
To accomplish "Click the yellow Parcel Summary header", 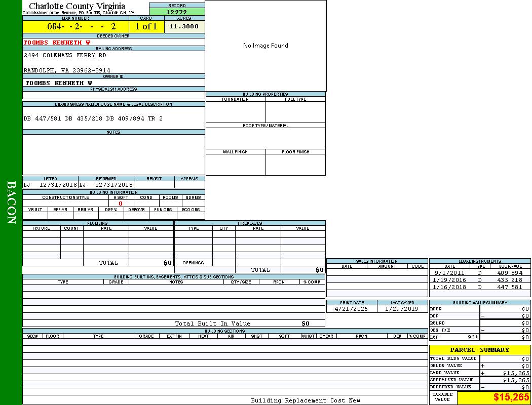I will point(479,350).
